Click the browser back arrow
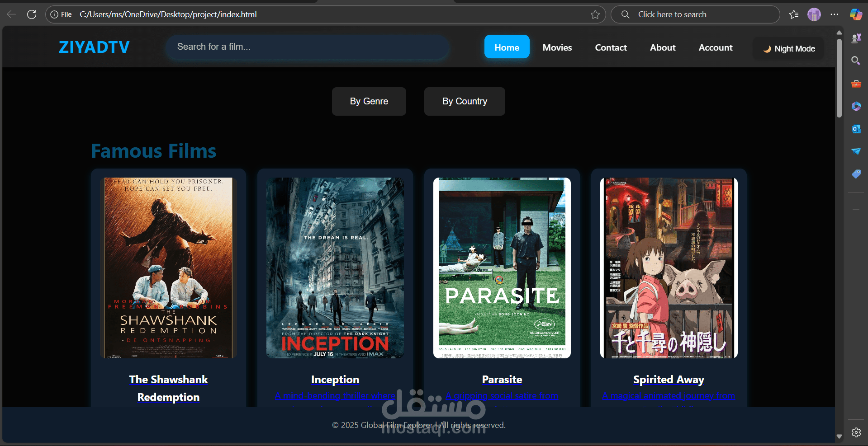This screenshot has width=868, height=446. (x=11, y=14)
